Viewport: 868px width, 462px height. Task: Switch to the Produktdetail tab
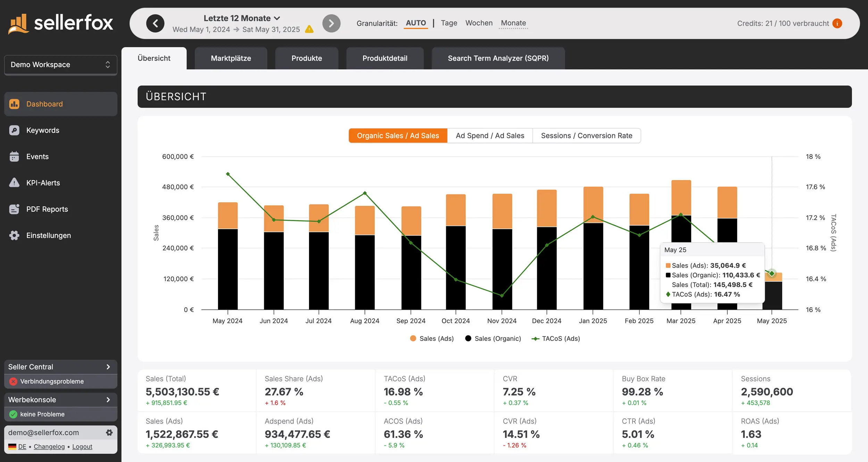(385, 58)
